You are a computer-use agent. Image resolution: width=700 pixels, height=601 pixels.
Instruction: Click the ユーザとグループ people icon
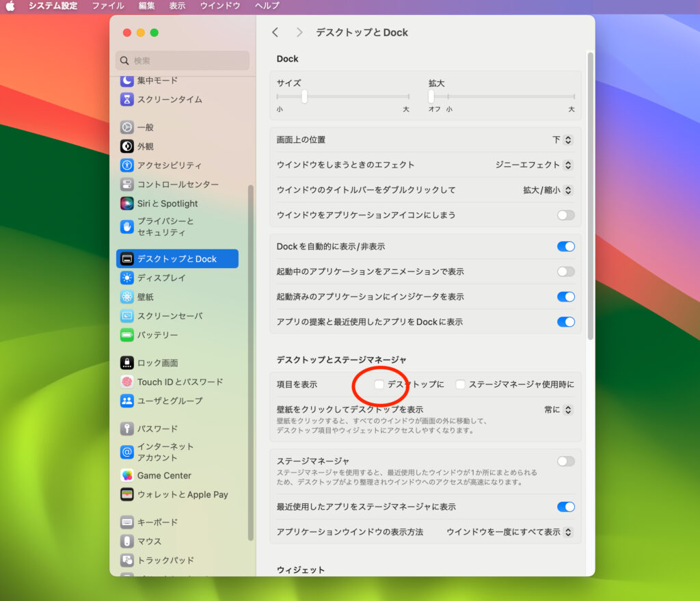[x=126, y=401]
